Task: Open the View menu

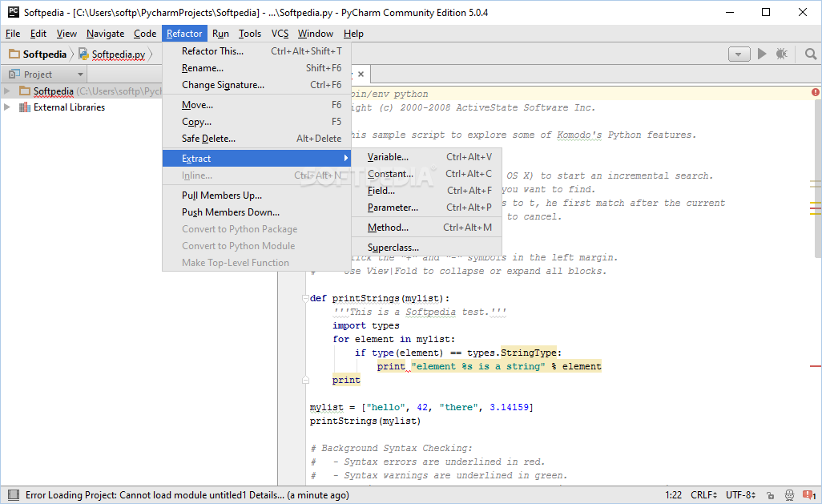Action: (66, 34)
